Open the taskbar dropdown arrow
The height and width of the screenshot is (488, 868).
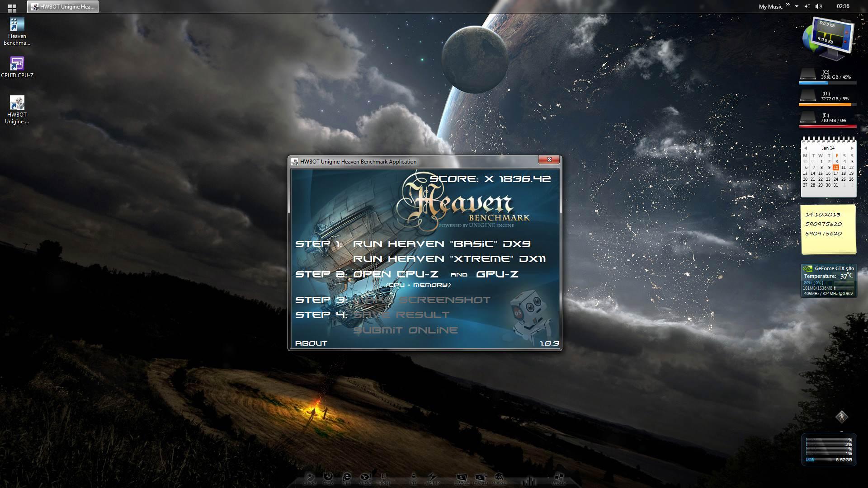coord(796,6)
